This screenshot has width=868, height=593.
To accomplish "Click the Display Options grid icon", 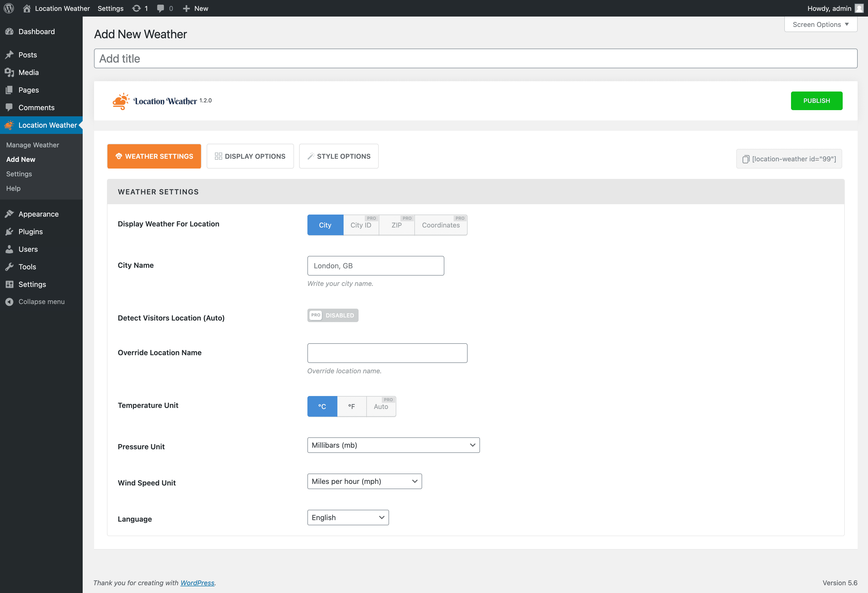I will 219,156.
